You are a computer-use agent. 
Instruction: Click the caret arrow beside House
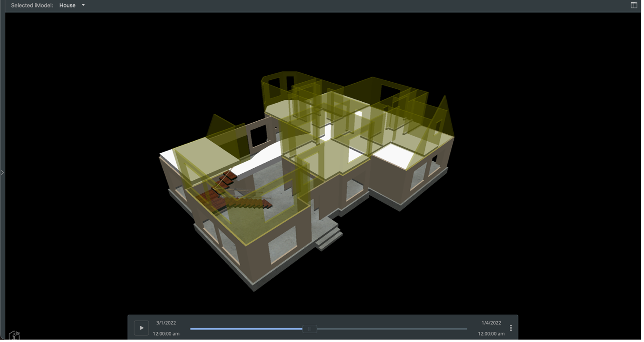point(83,6)
